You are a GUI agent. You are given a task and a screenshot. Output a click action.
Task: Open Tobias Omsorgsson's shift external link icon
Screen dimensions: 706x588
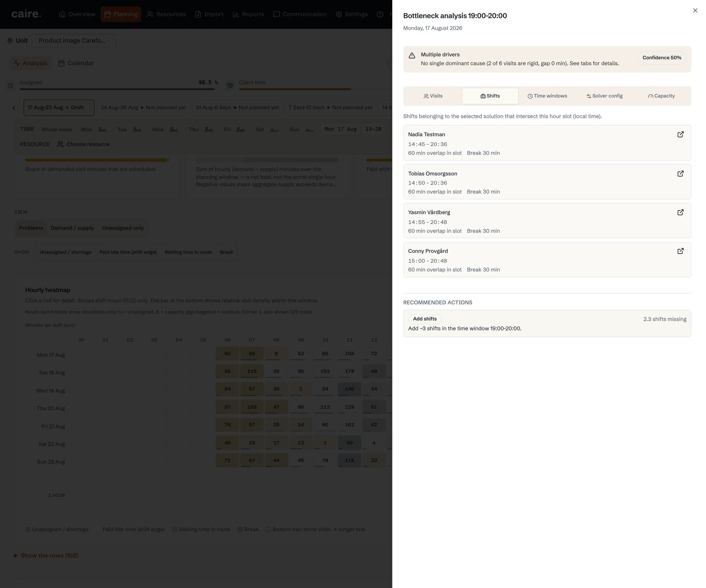680,174
